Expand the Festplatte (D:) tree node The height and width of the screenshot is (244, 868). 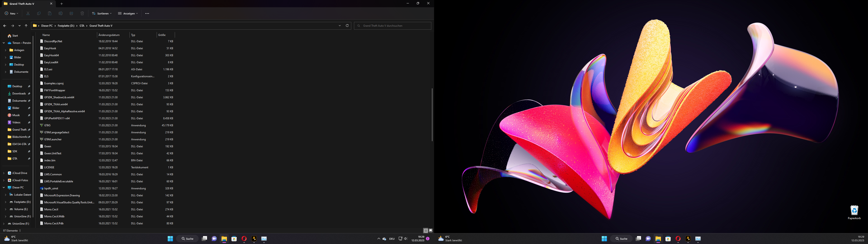tap(5, 202)
